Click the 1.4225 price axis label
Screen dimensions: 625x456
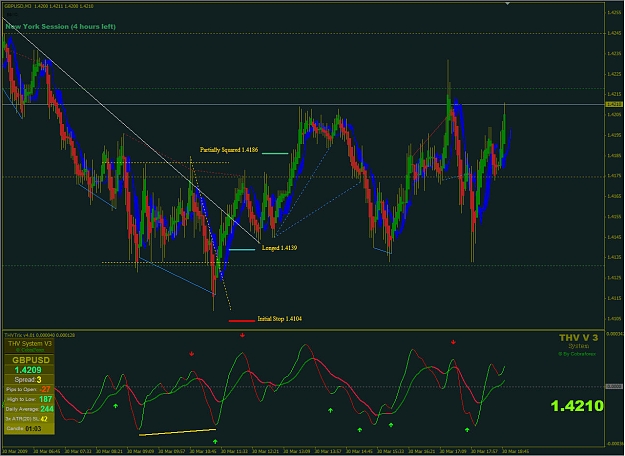tap(613, 74)
